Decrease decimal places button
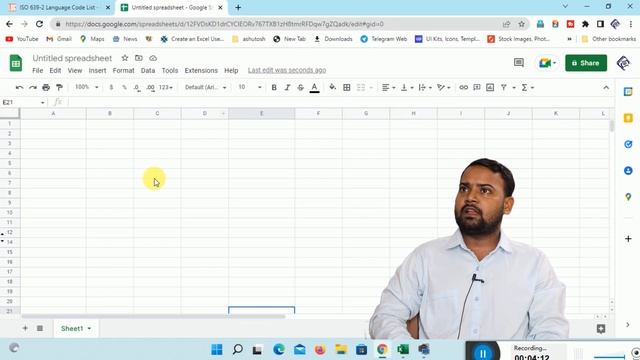Image resolution: width=640 pixels, height=360 pixels. [137, 87]
